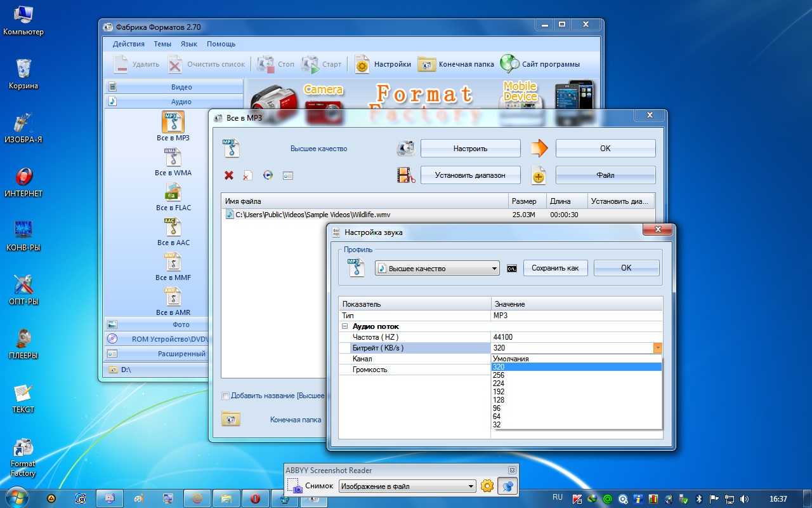
Task: Open the Язык menu
Action: point(189,44)
